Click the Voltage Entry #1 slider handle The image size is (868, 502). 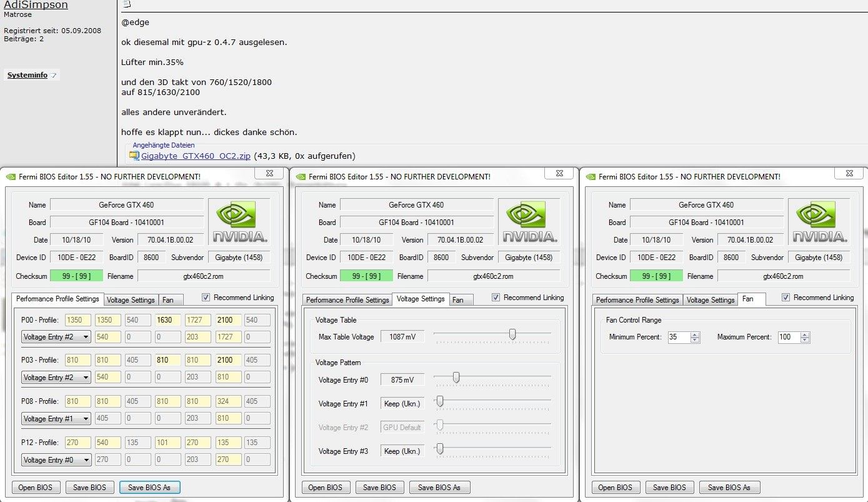click(440, 401)
